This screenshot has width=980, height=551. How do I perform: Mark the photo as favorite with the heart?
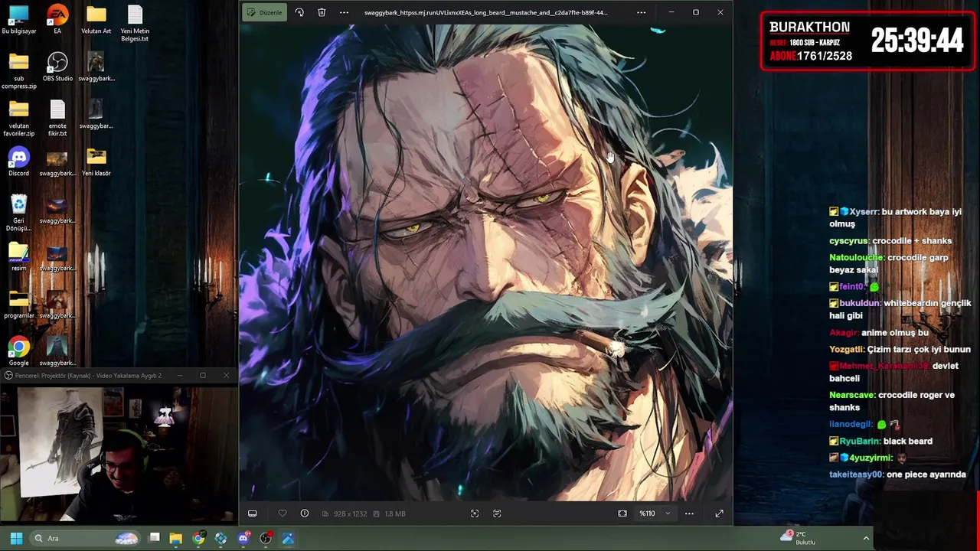point(282,514)
